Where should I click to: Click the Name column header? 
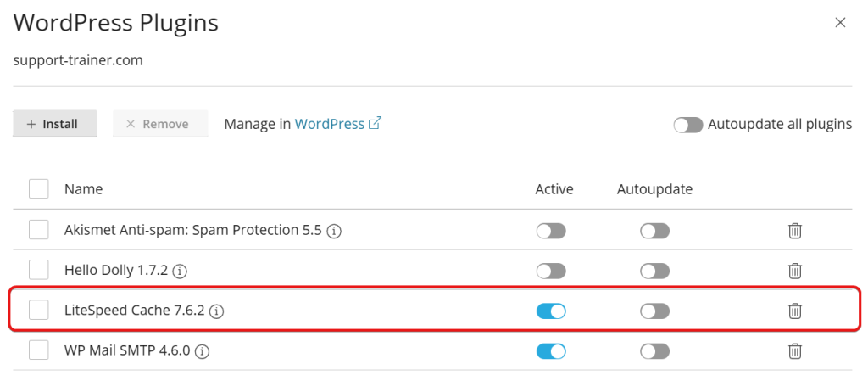(x=83, y=189)
